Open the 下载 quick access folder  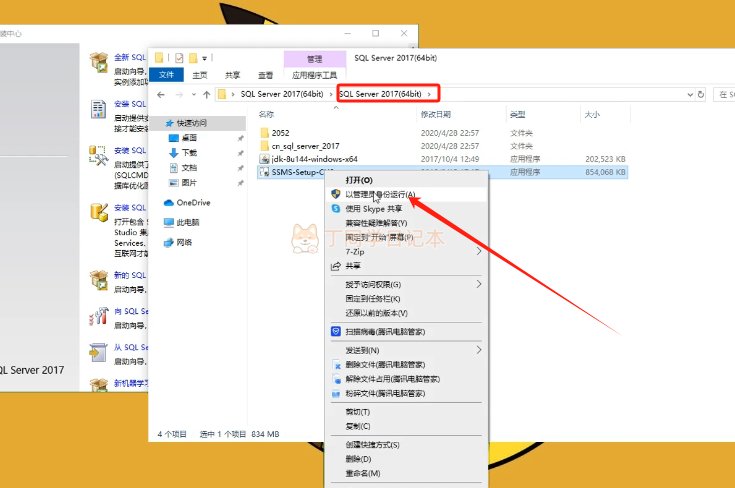point(189,152)
